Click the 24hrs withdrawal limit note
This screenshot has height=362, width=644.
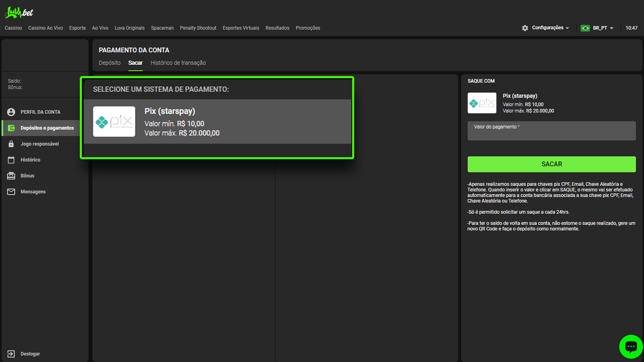pyautogui.click(x=518, y=212)
